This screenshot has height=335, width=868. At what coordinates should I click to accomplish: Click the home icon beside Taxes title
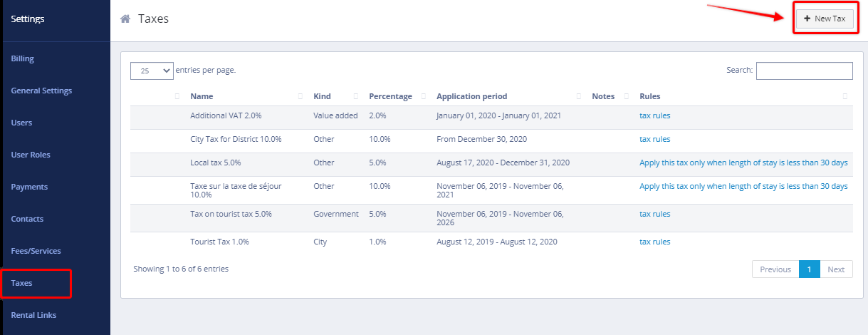(x=125, y=19)
